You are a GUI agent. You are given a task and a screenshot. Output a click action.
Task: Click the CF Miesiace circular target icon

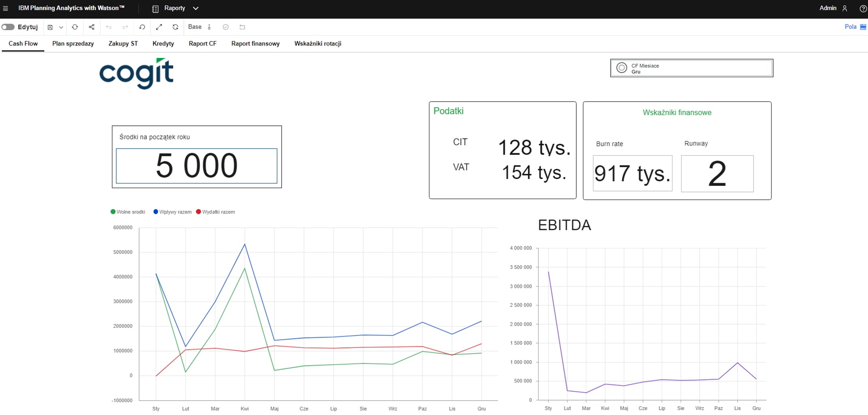pos(622,68)
